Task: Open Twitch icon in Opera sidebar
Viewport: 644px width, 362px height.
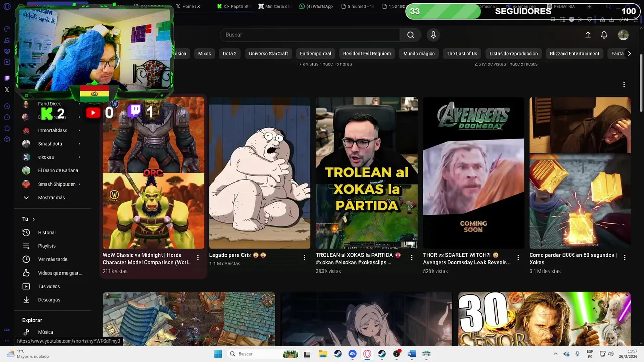Action: coord(7,78)
